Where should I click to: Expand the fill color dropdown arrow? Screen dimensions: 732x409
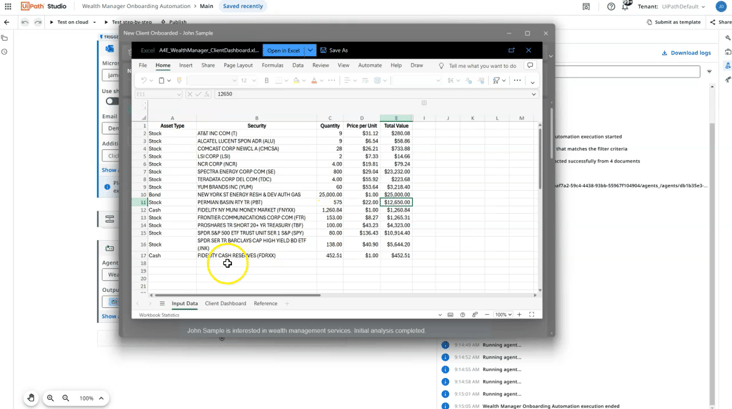(x=304, y=80)
